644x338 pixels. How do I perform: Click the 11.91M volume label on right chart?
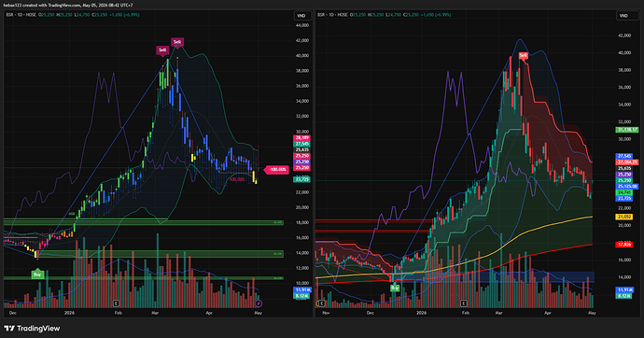coord(624,290)
